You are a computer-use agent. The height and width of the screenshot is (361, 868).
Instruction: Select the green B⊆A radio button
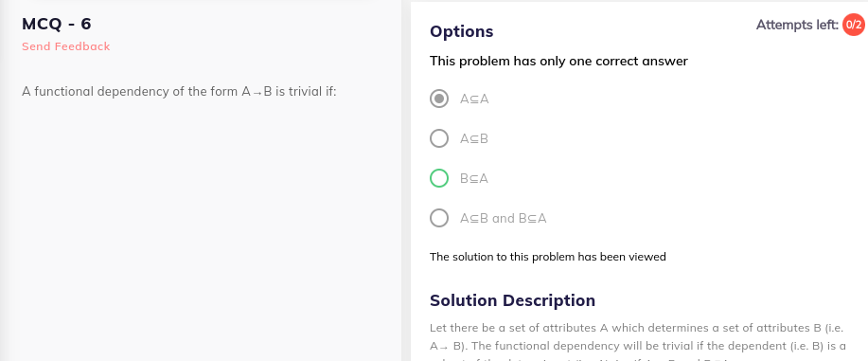(x=439, y=178)
